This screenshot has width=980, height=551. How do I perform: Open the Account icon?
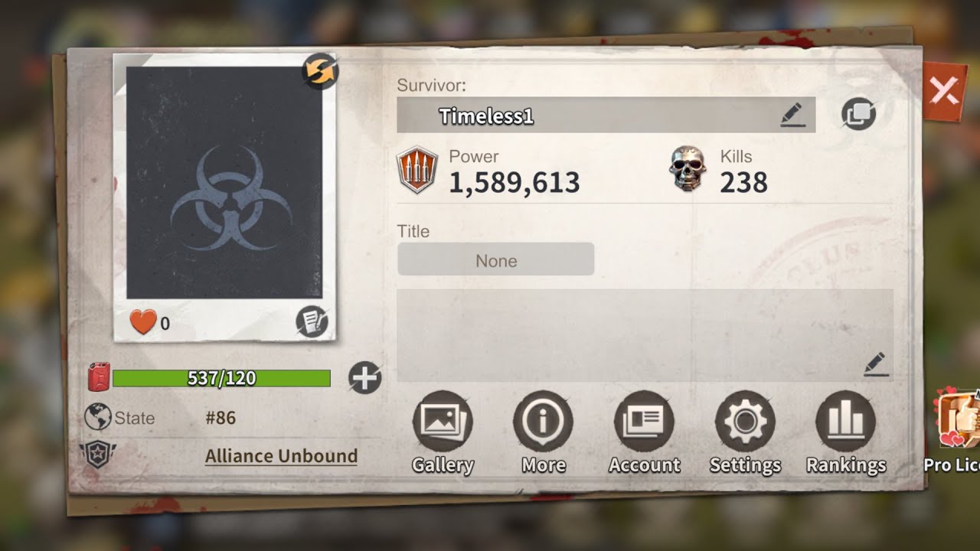point(645,422)
